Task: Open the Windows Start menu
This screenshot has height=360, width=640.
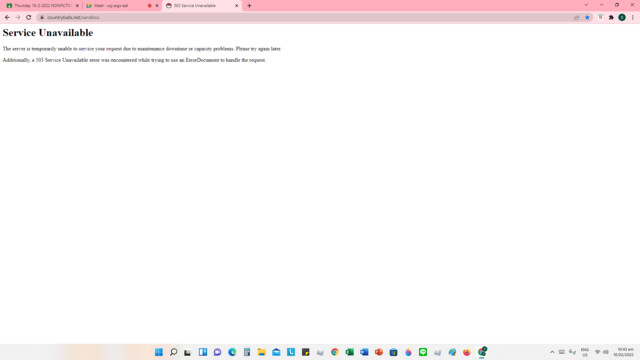Action: [x=159, y=352]
